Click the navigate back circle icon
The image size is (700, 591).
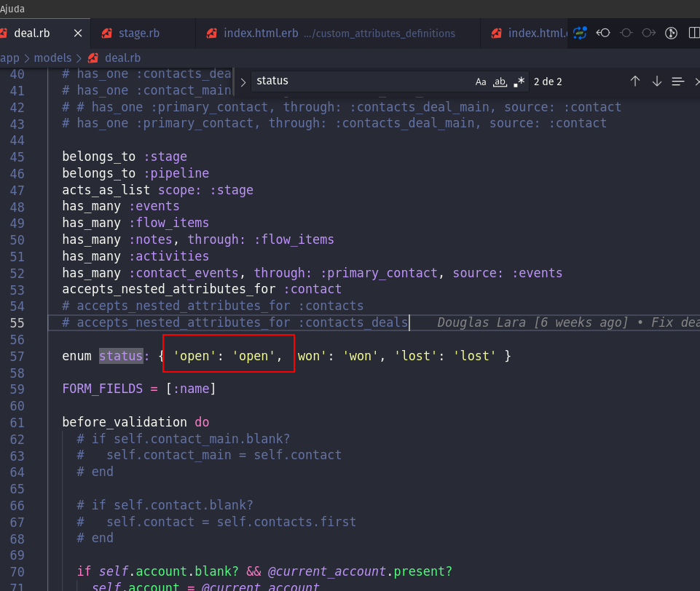point(603,33)
